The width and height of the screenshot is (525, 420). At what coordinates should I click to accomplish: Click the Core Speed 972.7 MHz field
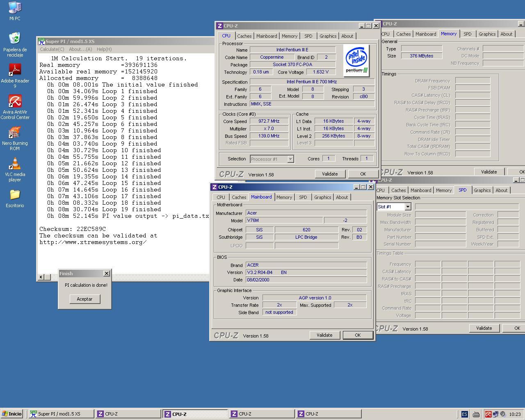click(x=269, y=121)
